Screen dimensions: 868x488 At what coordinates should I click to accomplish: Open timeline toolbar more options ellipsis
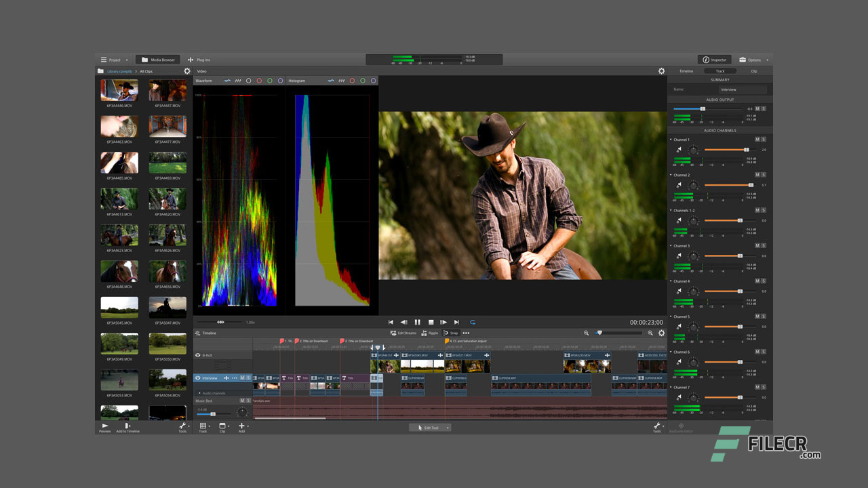466,333
